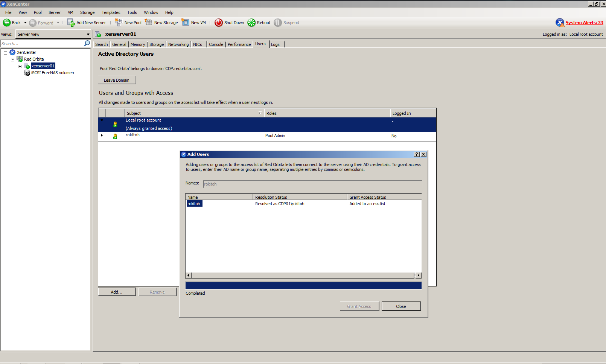
Task: Click the Back arrow icon
Action: (7, 23)
